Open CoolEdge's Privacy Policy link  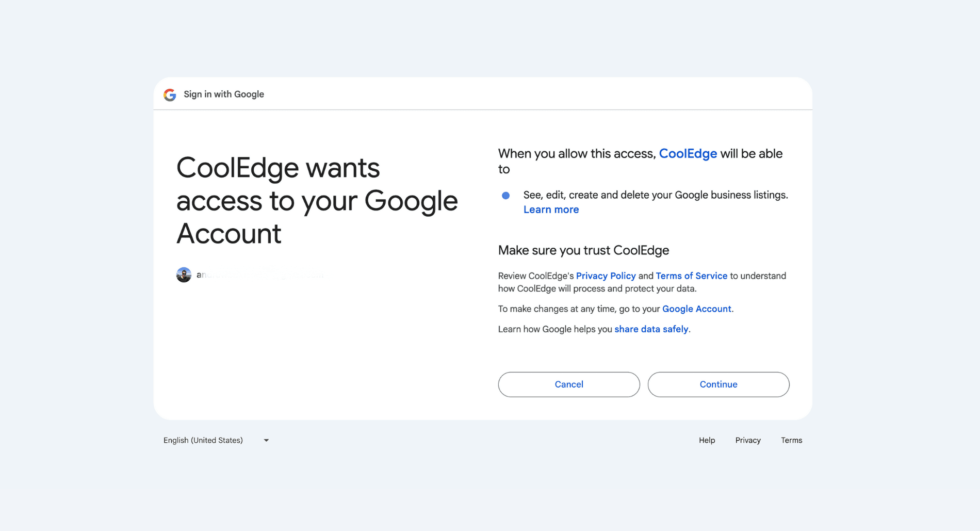606,276
